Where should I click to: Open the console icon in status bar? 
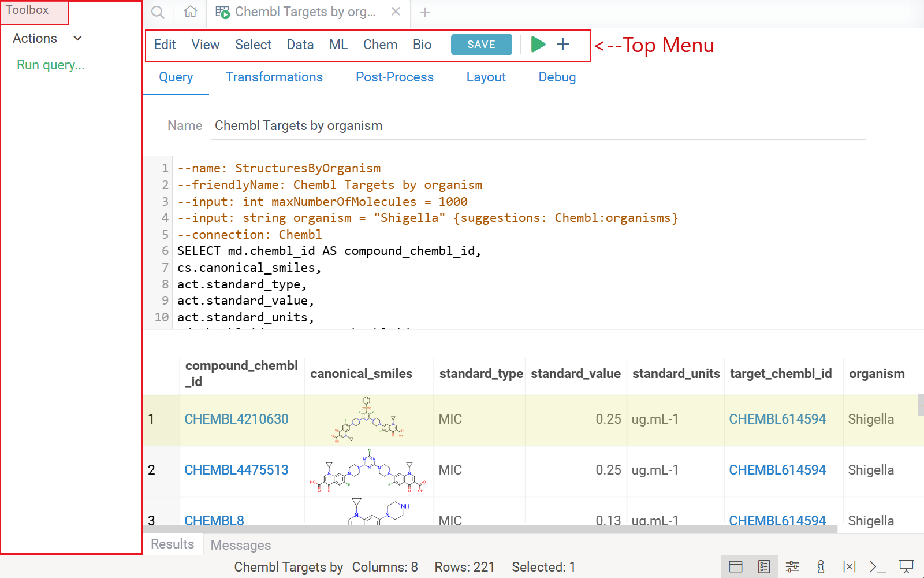pos(877,567)
